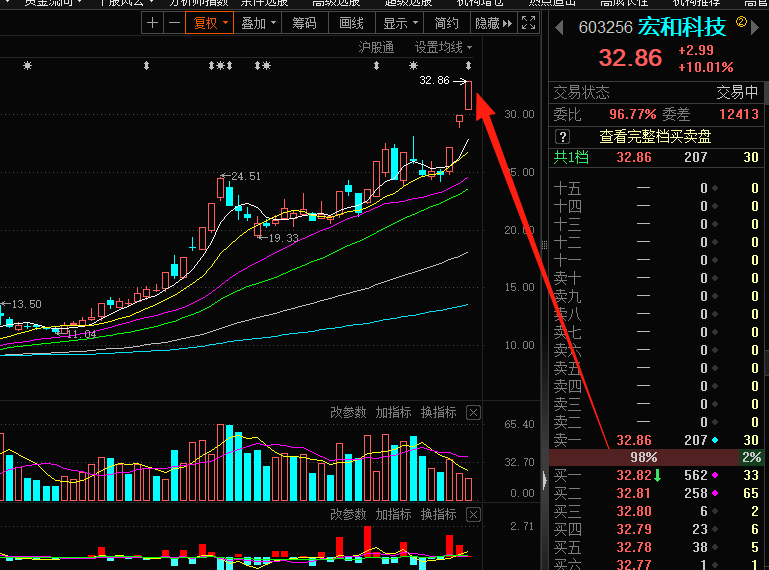Image resolution: width=769 pixels, height=570 pixels.
Task: Click the +10.01% change percentage
Action: pyautogui.click(x=706, y=67)
